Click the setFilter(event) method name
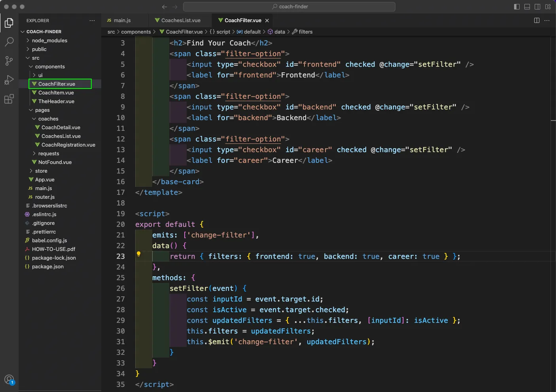 click(189, 288)
